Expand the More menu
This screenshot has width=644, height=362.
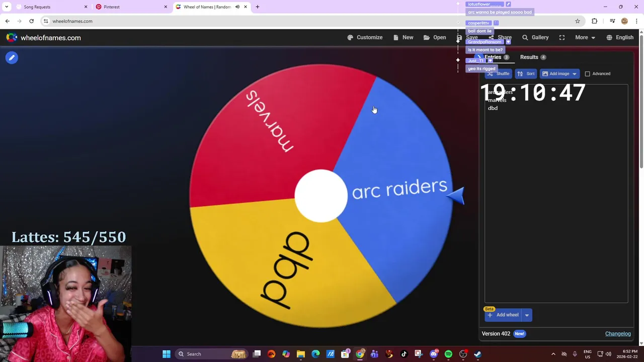click(585, 38)
